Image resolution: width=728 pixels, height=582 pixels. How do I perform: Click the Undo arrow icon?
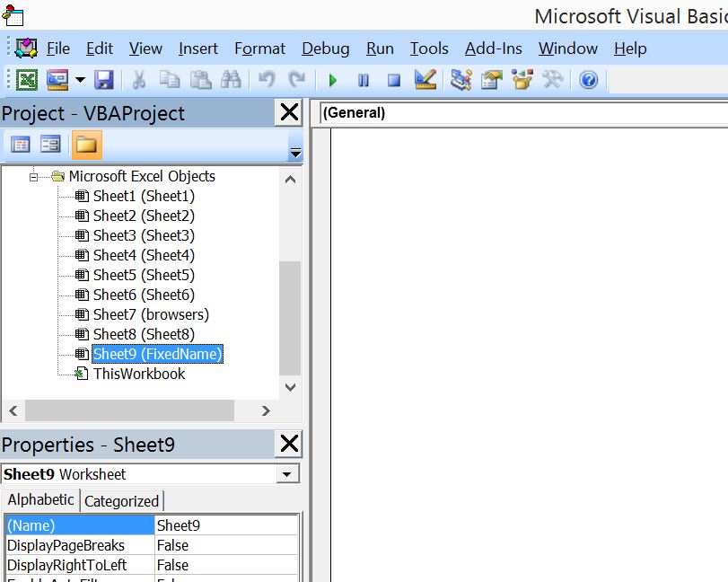tap(267, 80)
